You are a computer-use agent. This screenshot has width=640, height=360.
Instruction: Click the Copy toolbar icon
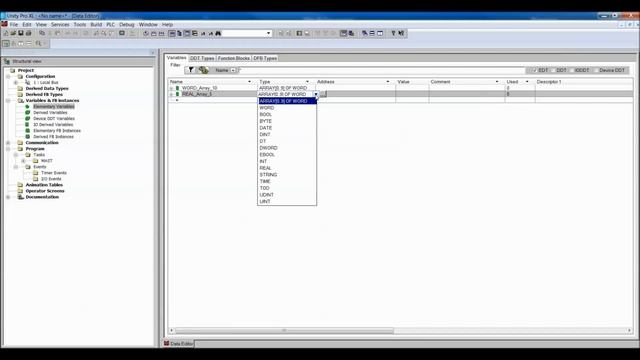(x=42, y=33)
